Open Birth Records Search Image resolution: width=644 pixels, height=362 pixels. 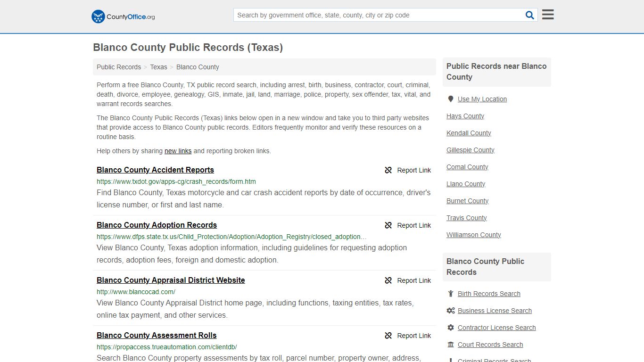point(489,294)
